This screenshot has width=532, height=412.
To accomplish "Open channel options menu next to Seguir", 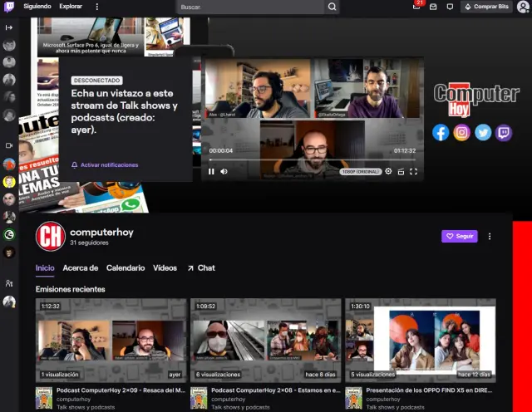I will click(x=490, y=236).
